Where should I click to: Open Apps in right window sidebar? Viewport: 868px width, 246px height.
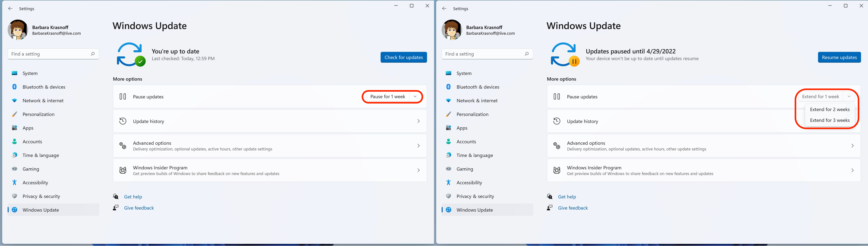[487, 128]
